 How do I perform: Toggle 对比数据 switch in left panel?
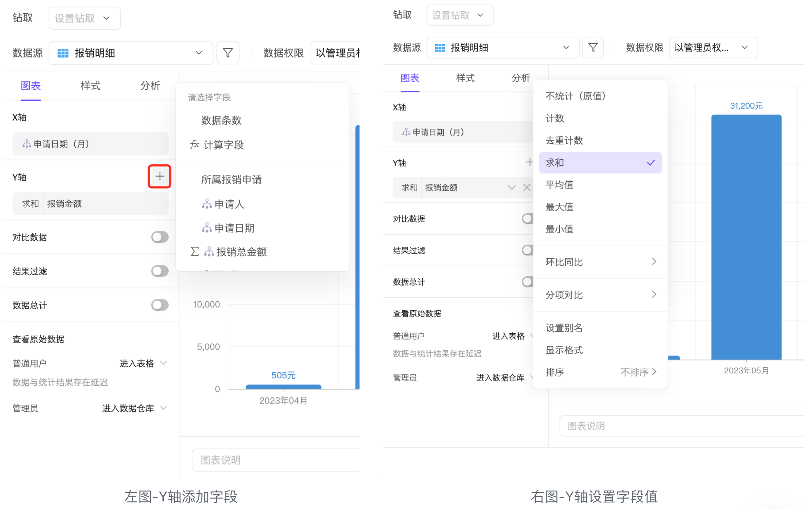(159, 237)
